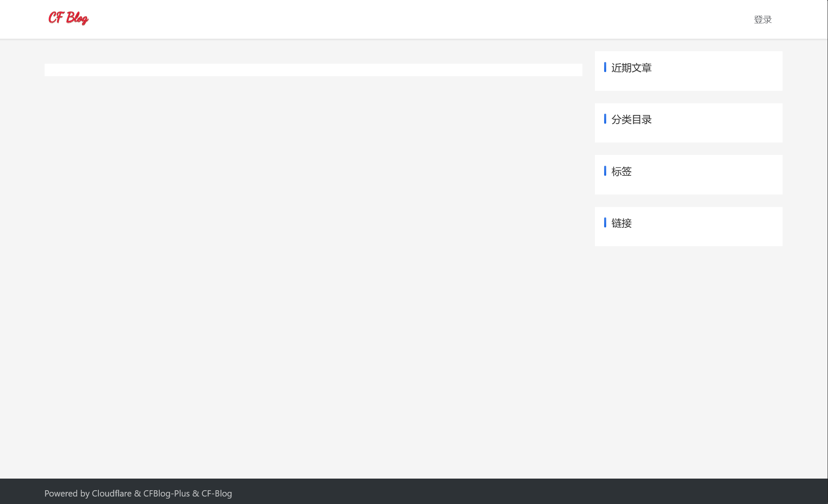Click blue accent bar beside 链接

[605, 222]
